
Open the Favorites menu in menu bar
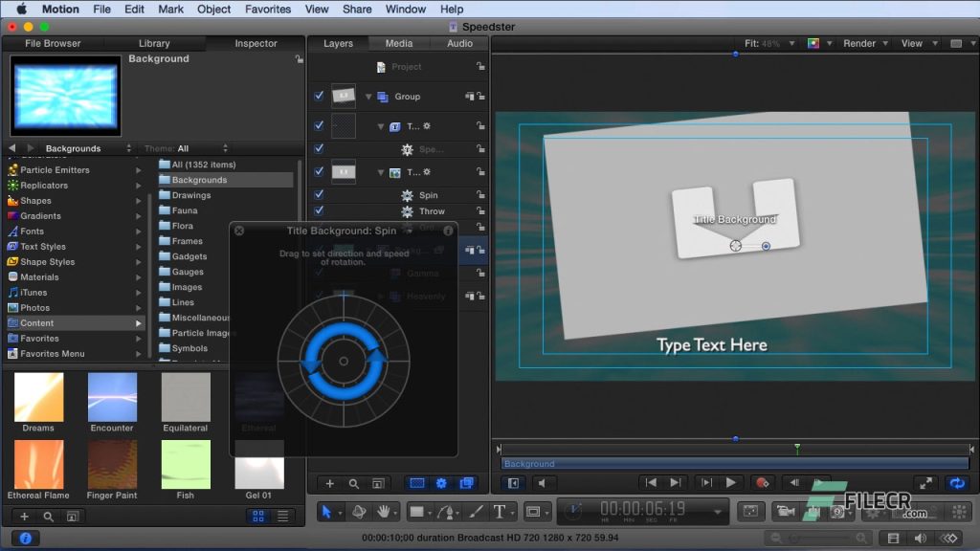[x=268, y=9]
